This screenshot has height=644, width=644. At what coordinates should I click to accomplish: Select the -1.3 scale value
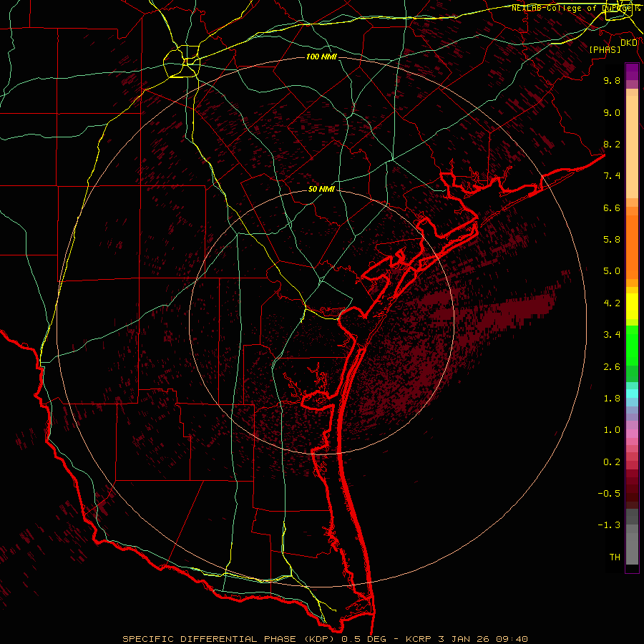click(x=609, y=525)
